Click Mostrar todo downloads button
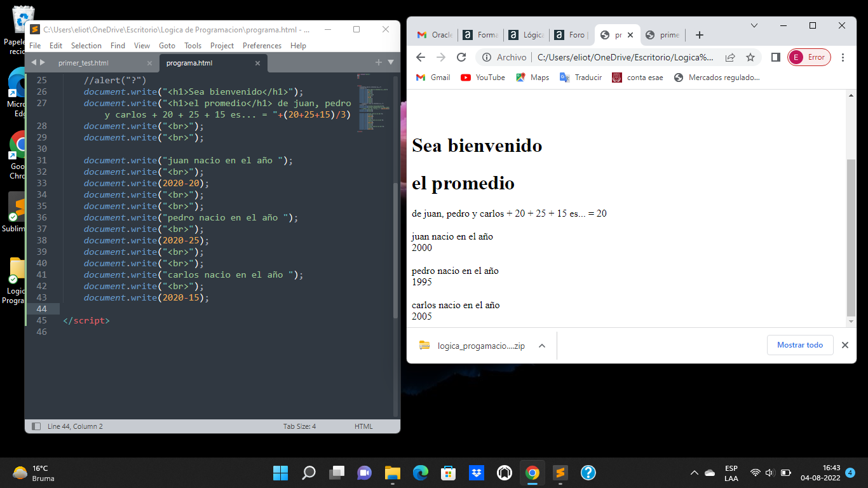This screenshot has height=488, width=868. click(x=800, y=345)
